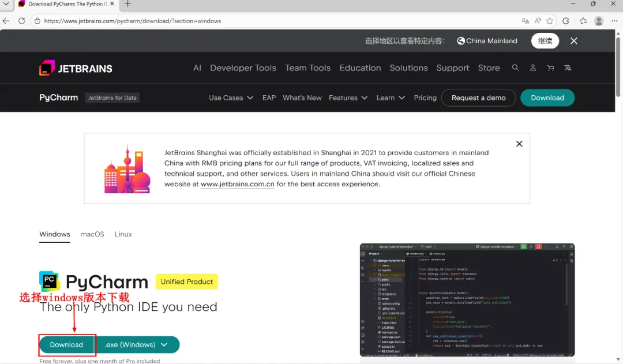The image size is (623, 364).
Task: Open site search magnifier icon
Action: pos(515,67)
